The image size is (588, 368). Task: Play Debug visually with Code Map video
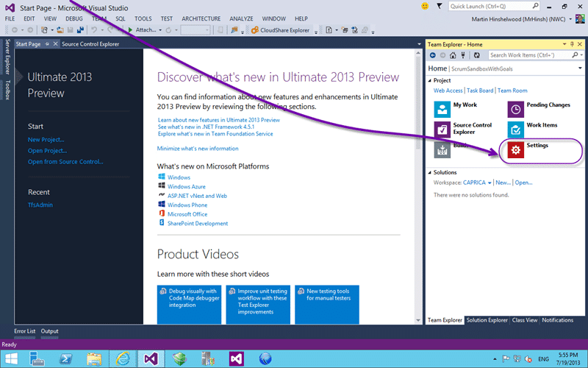[189, 305]
